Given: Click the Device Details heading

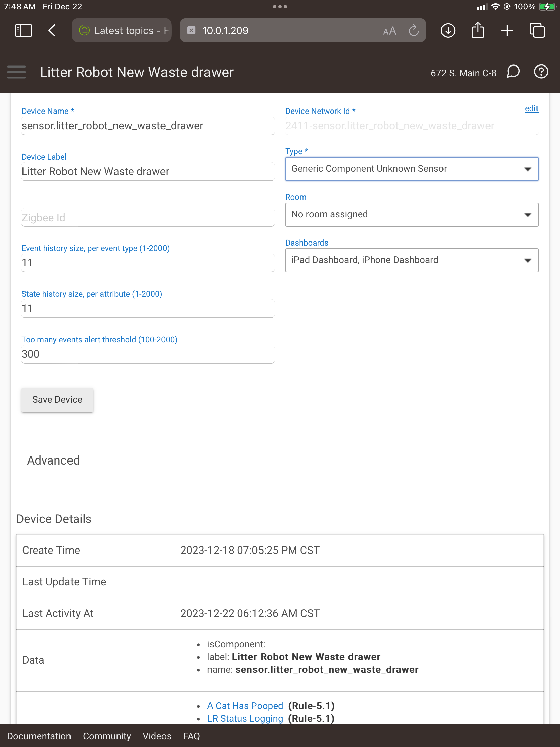Looking at the screenshot, I should 54,519.
